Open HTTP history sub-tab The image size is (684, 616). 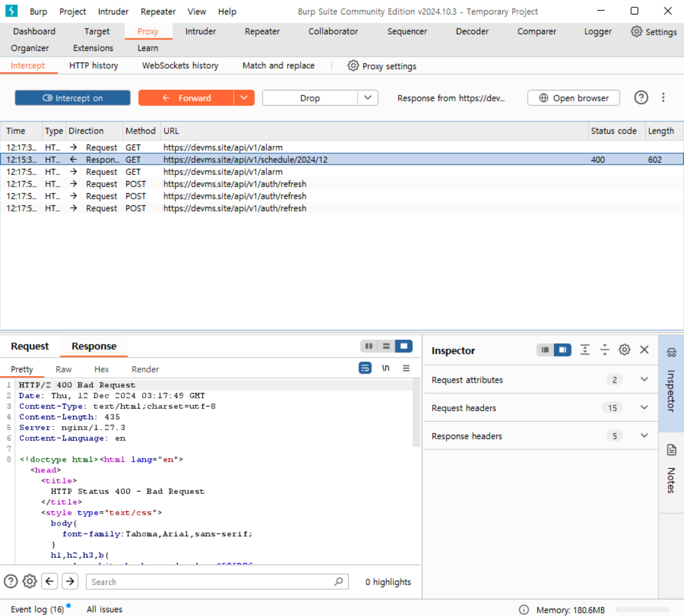pos(94,66)
